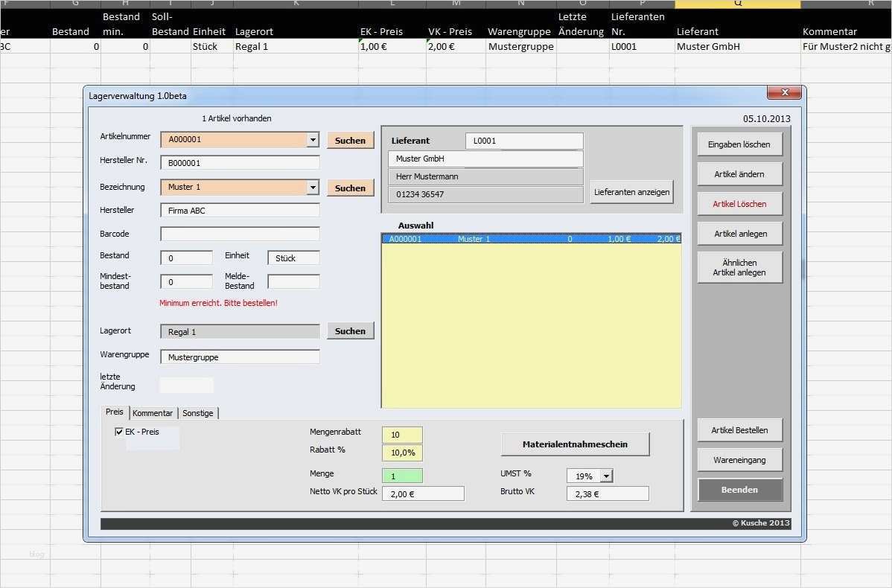The width and height of the screenshot is (892, 588).
Task: Click Suchen next to Artikelnummer
Action: (350, 140)
